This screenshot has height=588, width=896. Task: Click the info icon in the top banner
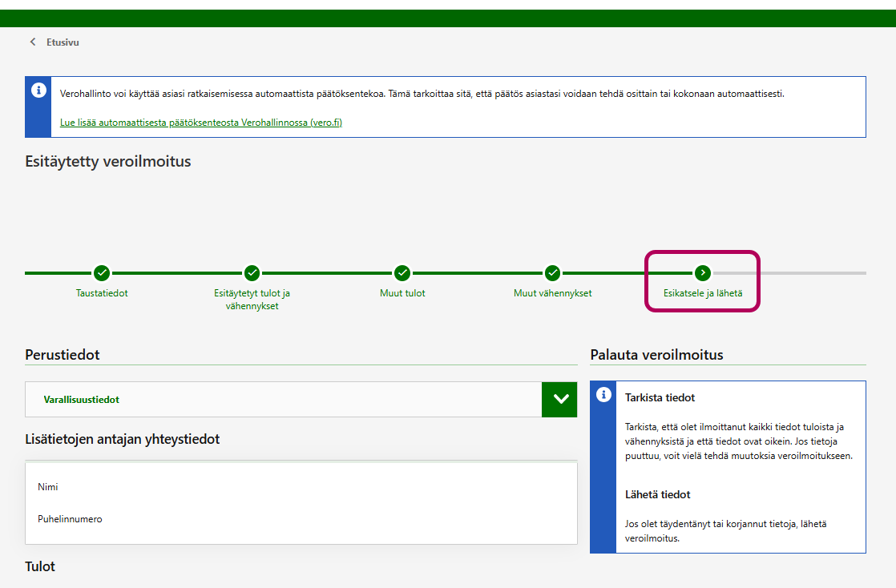(38, 91)
